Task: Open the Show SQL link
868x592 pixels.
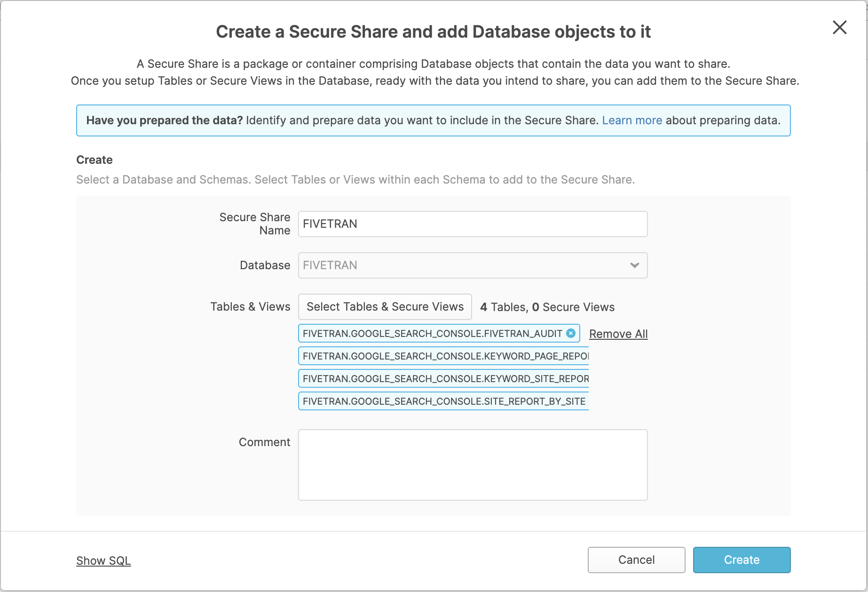Action: [x=103, y=560]
